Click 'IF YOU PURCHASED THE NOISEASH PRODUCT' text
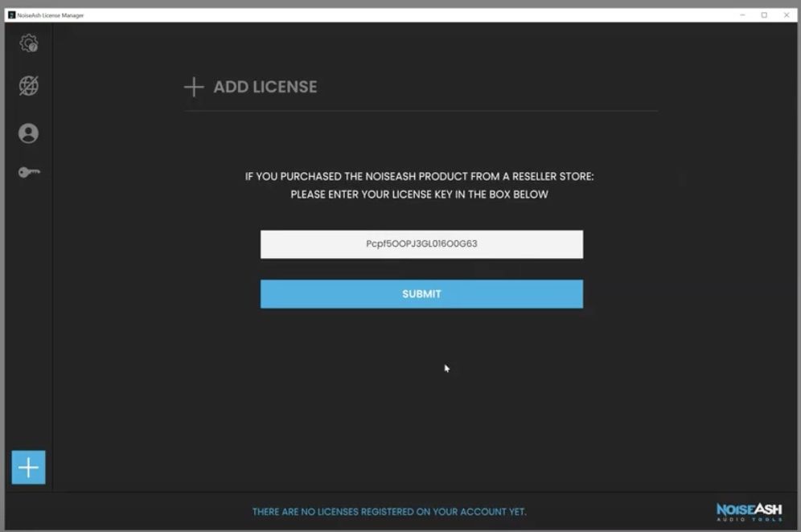 tap(420, 177)
